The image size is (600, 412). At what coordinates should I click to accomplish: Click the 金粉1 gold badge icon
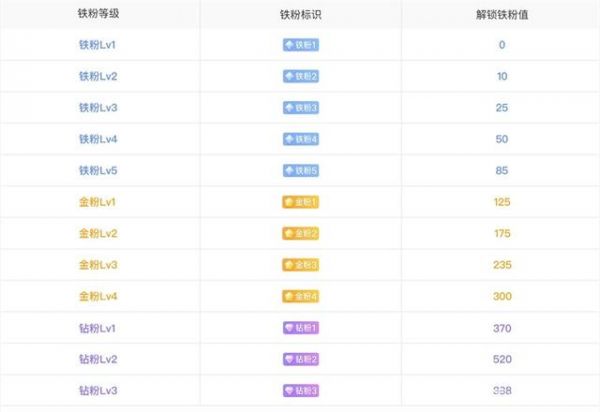click(300, 202)
